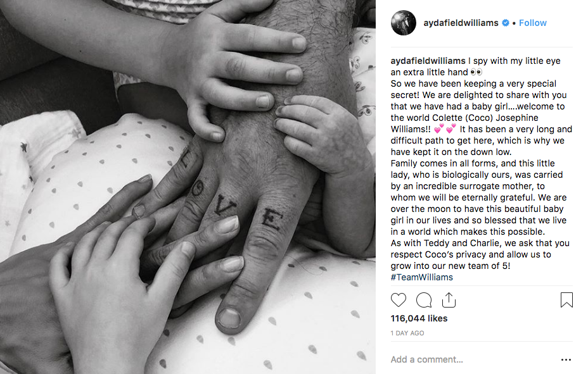This screenshot has height=374, width=588.
Task: Click the black-and-white hands photo
Action: (188, 187)
